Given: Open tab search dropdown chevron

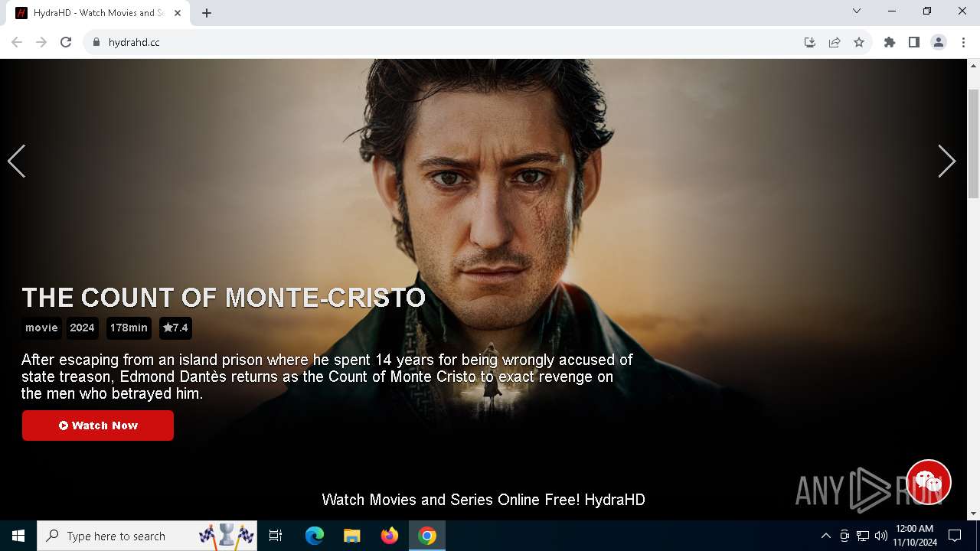Looking at the screenshot, I should [857, 11].
